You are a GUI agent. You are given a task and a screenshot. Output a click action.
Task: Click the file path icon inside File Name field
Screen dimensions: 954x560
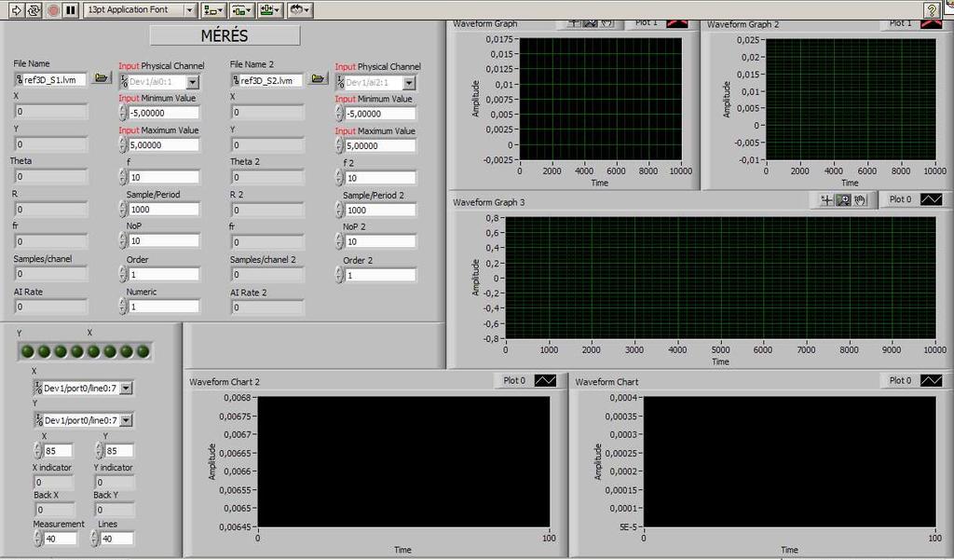coord(20,80)
